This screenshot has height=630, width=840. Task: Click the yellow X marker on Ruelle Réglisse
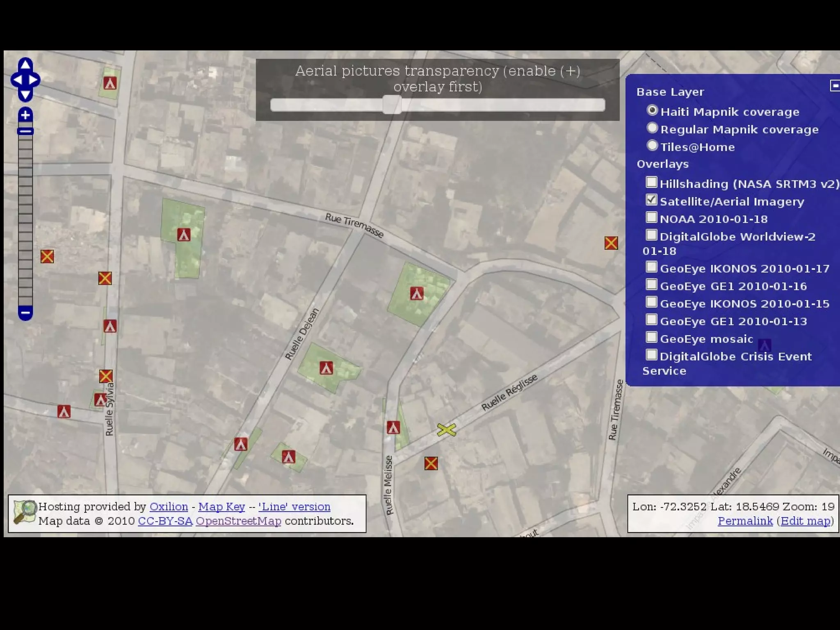[446, 430]
